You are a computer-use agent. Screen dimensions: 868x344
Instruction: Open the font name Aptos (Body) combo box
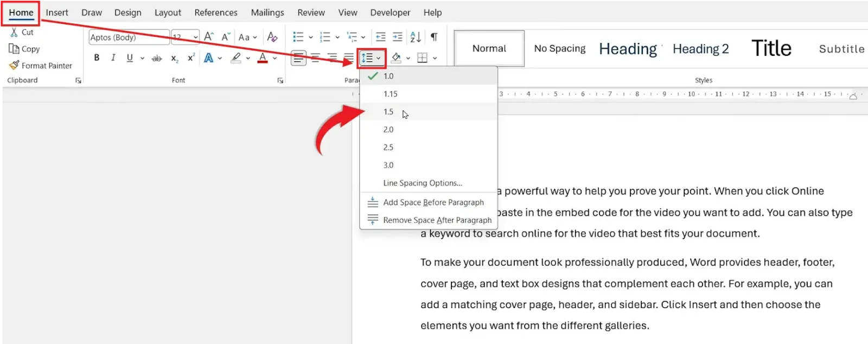click(129, 37)
